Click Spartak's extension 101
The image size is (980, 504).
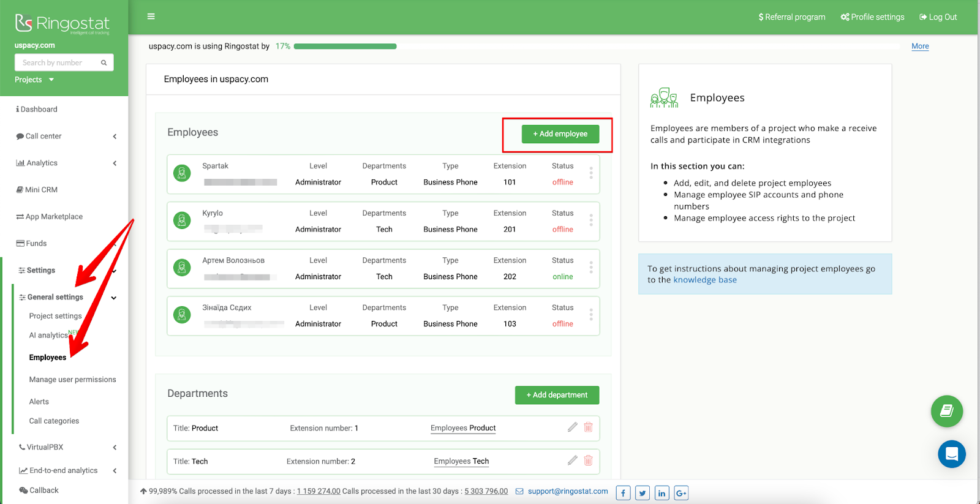pyautogui.click(x=510, y=182)
